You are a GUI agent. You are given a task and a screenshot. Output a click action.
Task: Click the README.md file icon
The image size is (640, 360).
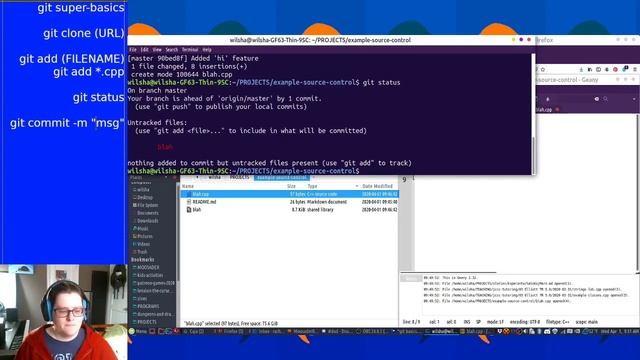pos(189,202)
